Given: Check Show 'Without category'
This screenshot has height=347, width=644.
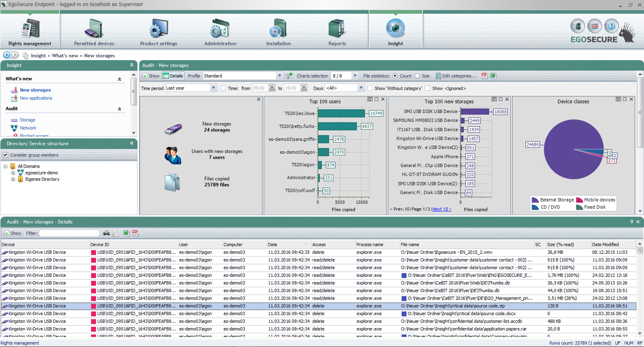Looking at the screenshot, I should click(370, 88).
